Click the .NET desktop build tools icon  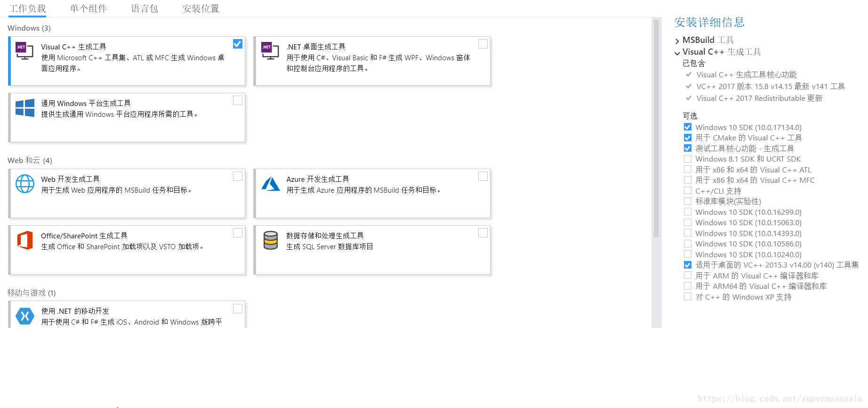(270, 51)
